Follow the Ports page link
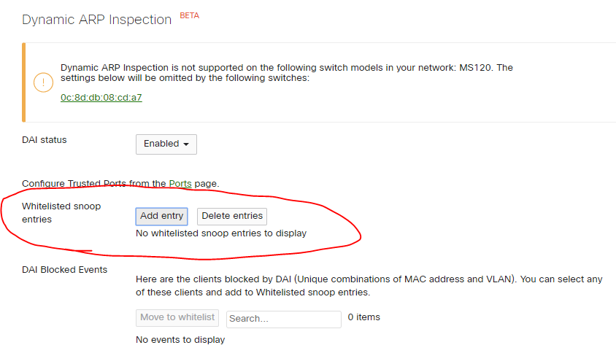Image resolution: width=616 pixels, height=364 pixels. coord(180,183)
